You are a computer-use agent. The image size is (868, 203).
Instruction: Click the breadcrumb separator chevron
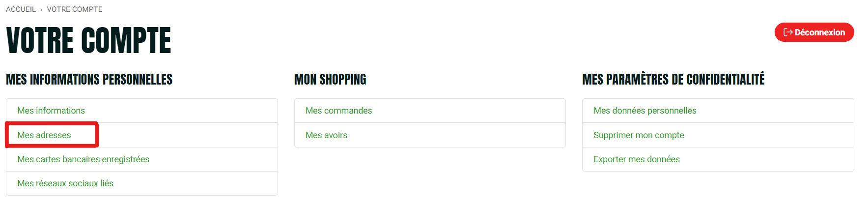point(41,10)
